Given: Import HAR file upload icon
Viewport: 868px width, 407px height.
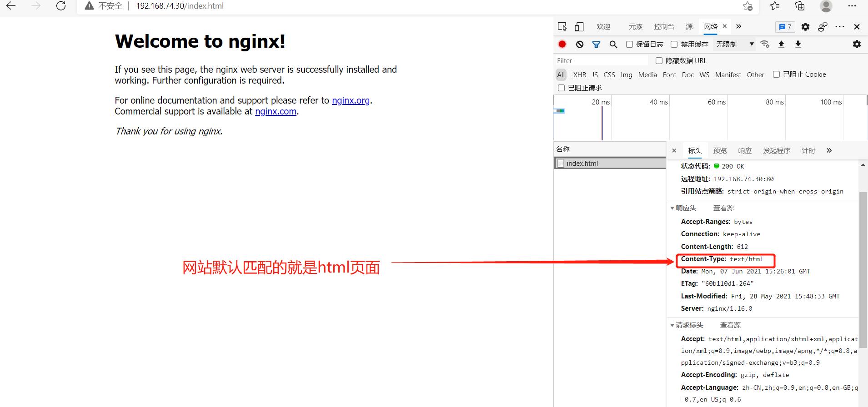Looking at the screenshot, I should pyautogui.click(x=781, y=44).
